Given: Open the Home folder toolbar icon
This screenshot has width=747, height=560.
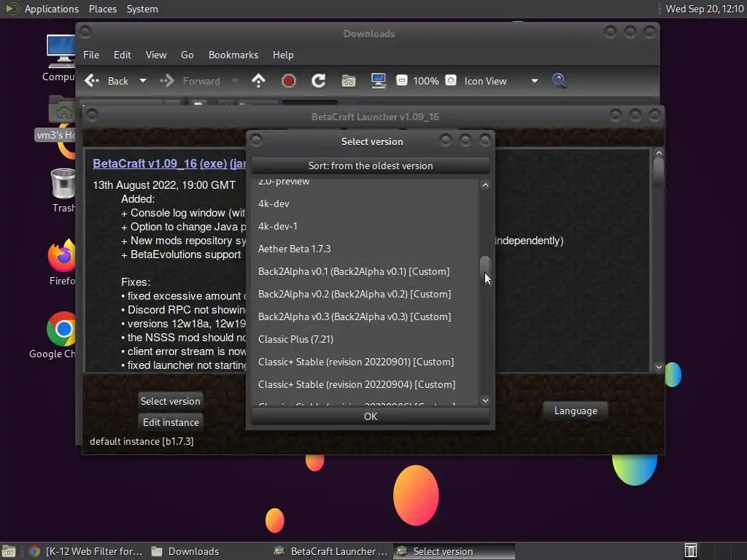Looking at the screenshot, I should click(x=348, y=81).
